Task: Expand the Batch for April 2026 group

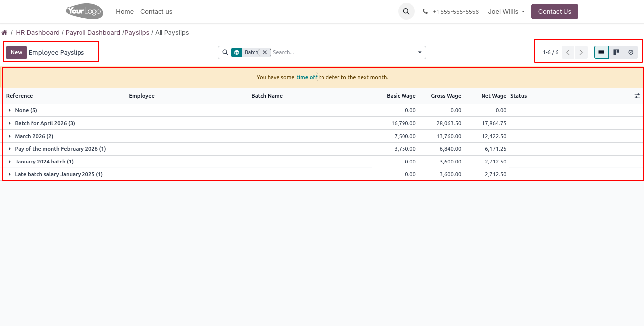Action: tap(45, 123)
